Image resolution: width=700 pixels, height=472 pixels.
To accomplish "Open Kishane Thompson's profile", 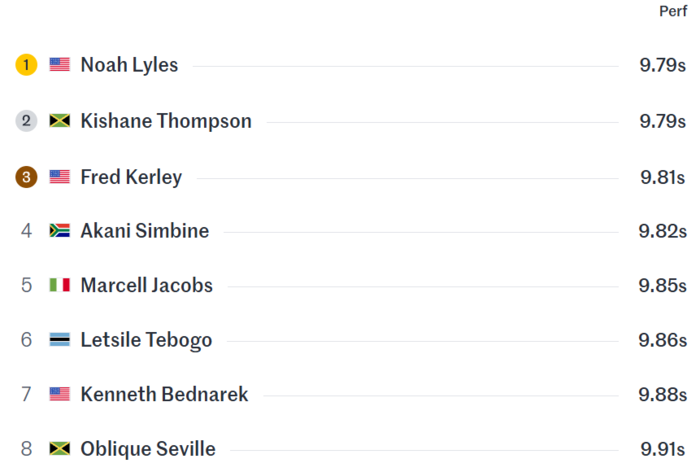I will point(166,121).
